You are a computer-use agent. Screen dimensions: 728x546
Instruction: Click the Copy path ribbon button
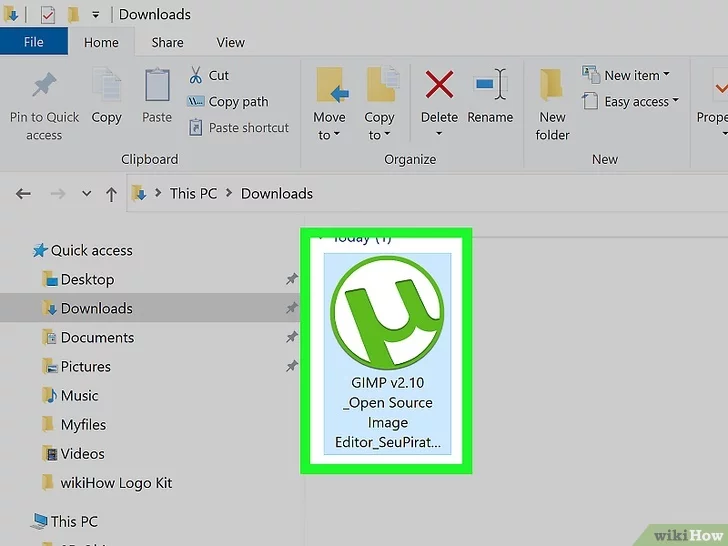tap(228, 101)
